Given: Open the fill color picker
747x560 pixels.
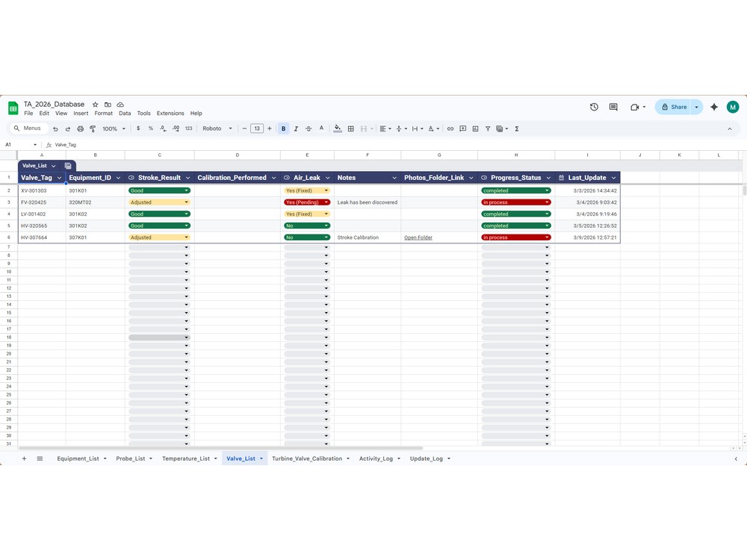Looking at the screenshot, I should pyautogui.click(x=338, y=128).
